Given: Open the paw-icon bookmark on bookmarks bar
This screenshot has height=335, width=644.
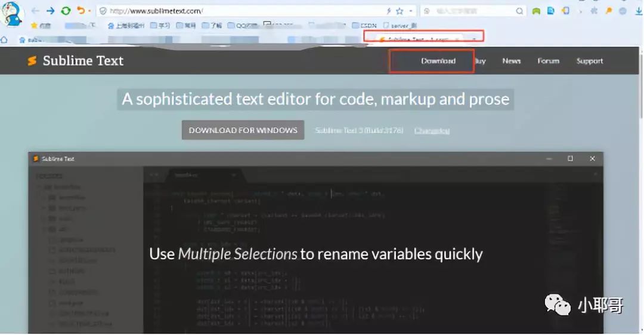Looking at the screenshot, I should point(126,26).
